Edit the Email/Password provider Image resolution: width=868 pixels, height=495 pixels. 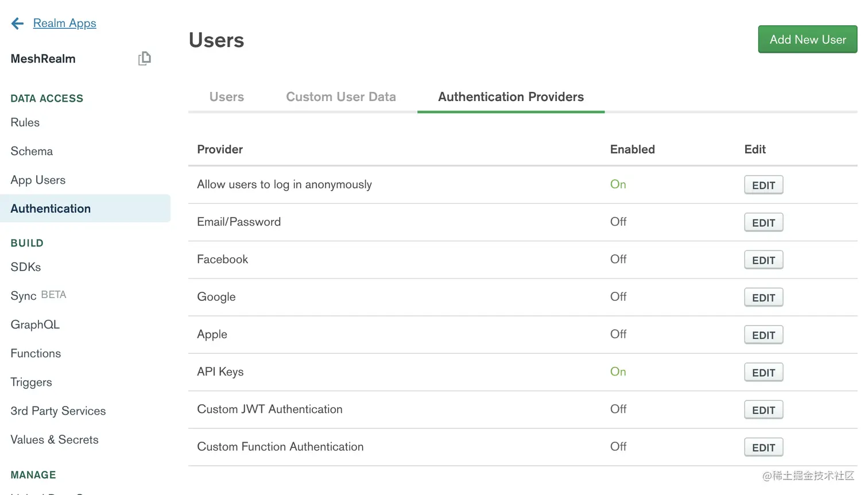tap(764, 223)
